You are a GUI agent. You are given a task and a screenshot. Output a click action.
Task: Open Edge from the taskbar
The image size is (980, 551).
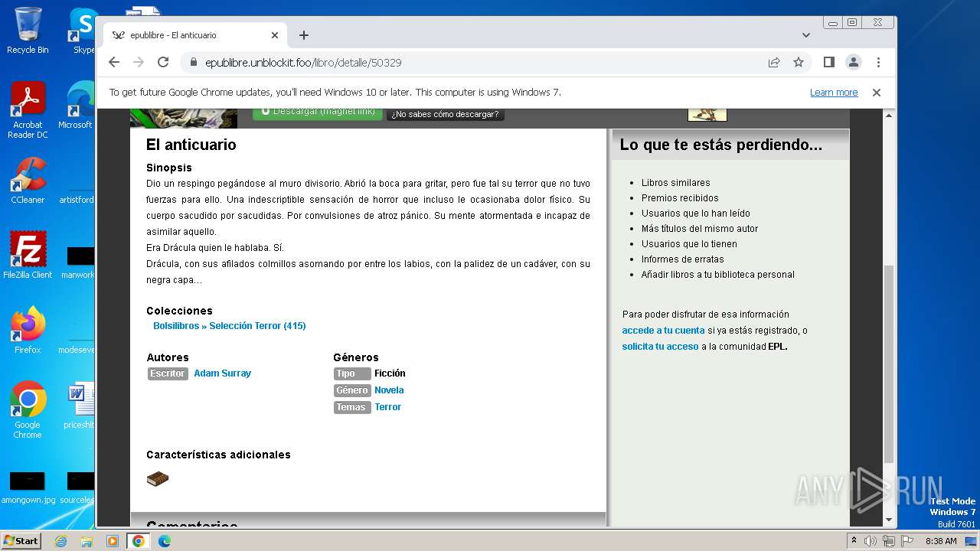click(165, 541)
